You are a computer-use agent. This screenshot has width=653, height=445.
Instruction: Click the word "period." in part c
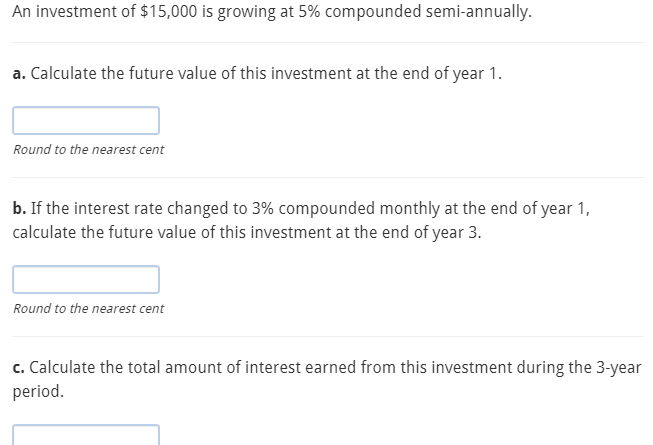[39, 391]
